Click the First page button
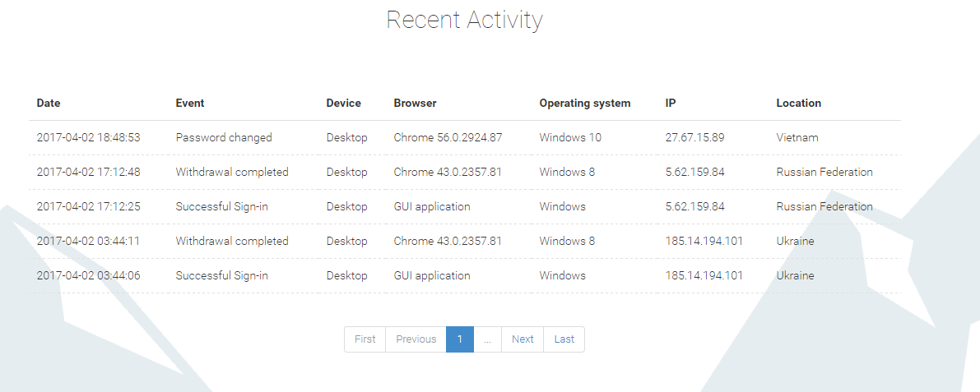Image resolution: width=980 pixels, height=392 pixels. (365, 339)
